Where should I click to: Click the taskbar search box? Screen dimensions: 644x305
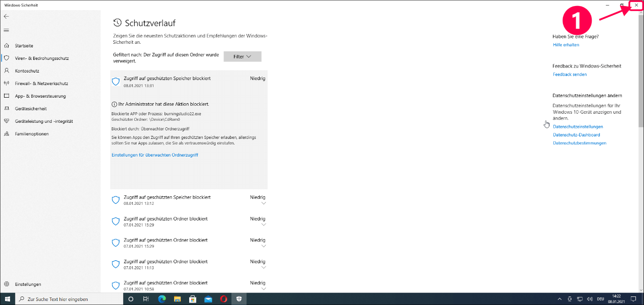point(69,299)
